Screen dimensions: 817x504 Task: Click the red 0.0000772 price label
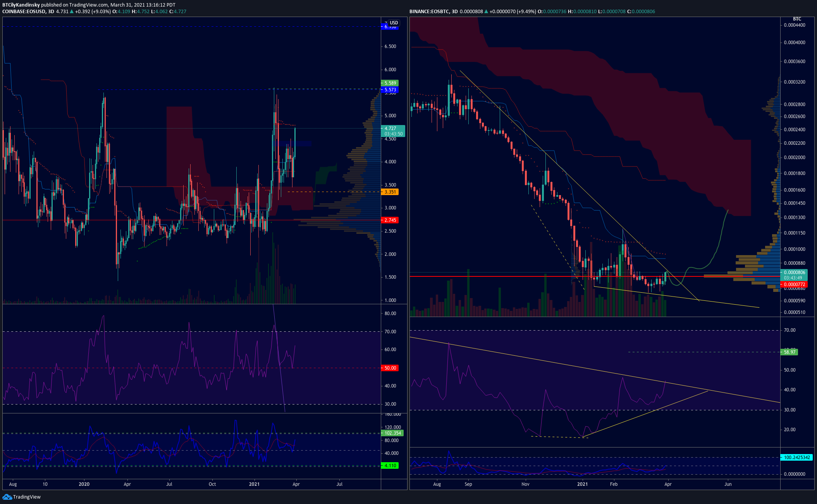tap(794, 285)
